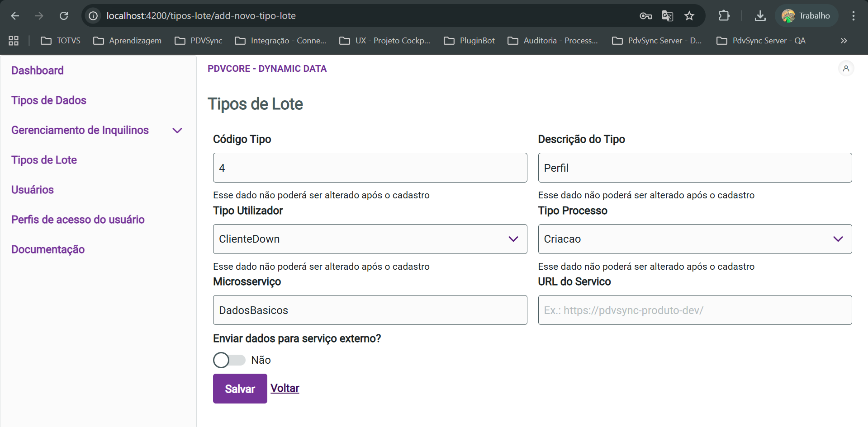Open the tab groups grid icon
Screen dimensions: 868x427
[x=14, y=41]
